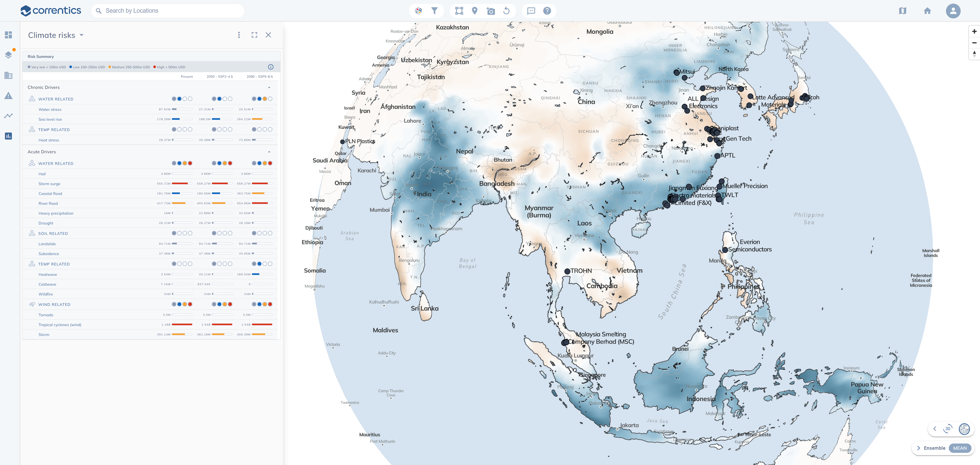Click the Search by Locations field
980x465 pixels.
tap(167, 11)
